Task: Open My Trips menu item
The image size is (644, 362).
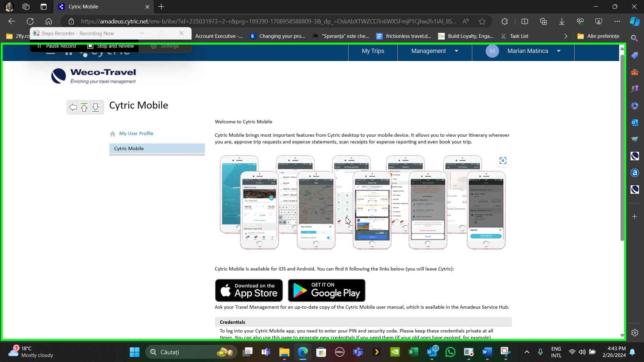Action: click(373, 51)
